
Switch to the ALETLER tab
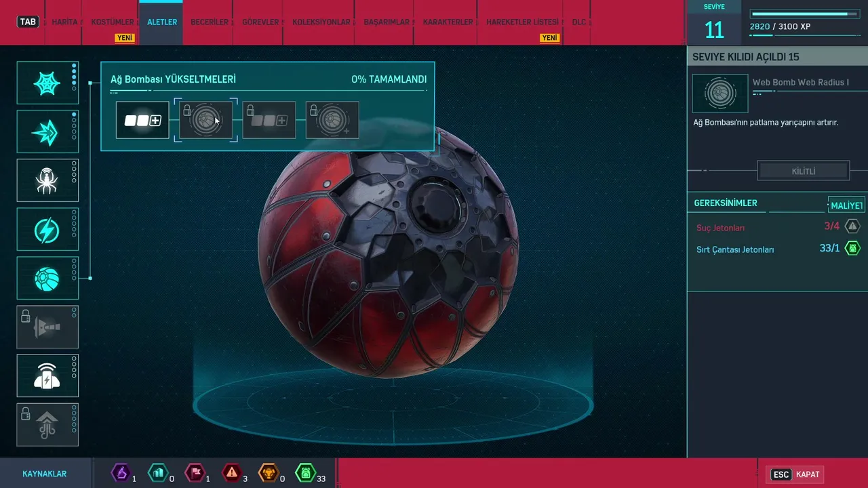click(x=162, y=22)
